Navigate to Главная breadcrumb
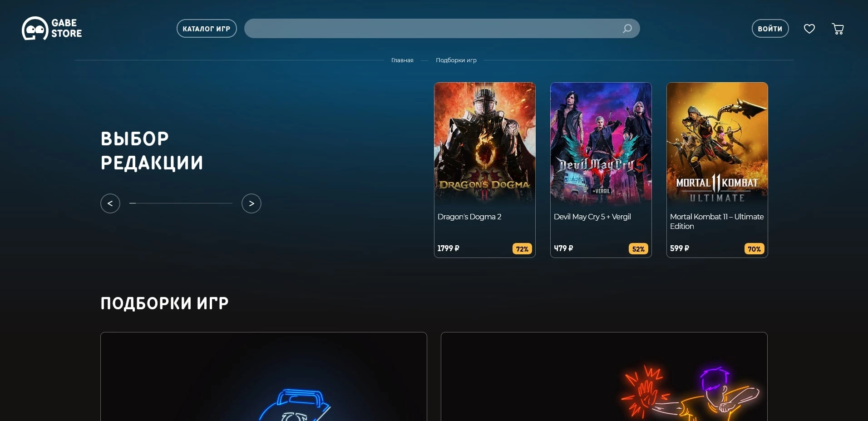868x421 pixels. (x=402, y=60)
